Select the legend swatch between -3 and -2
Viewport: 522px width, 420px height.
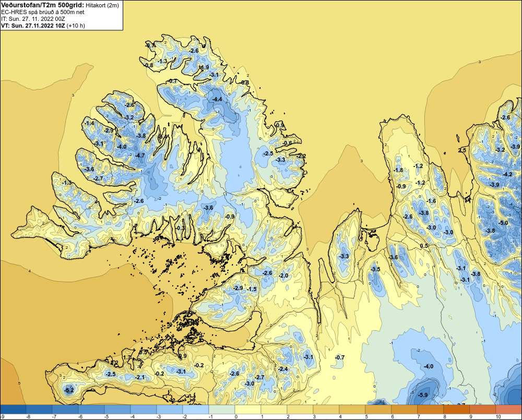170,409
